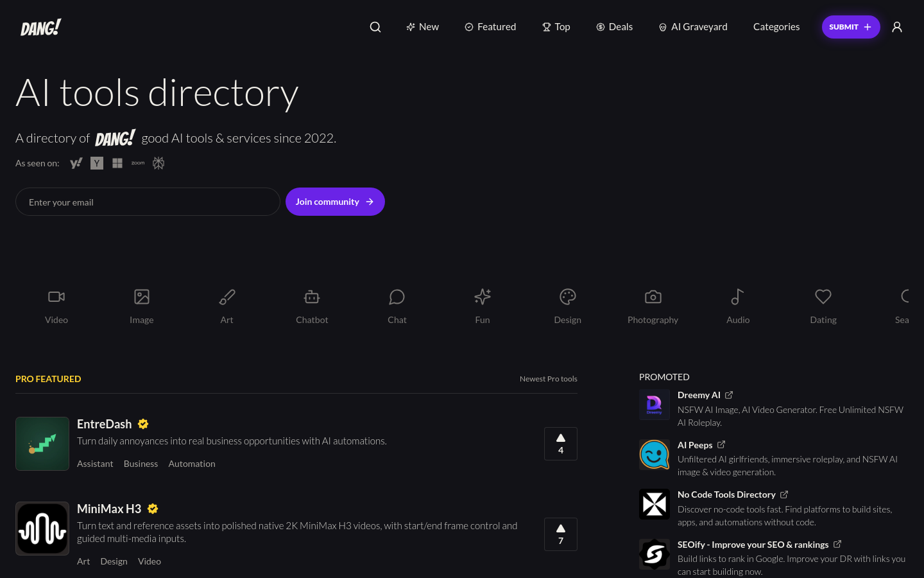Image resolution: width=924 pixels, height=578 pixels.
Task: Open the search magnifier icon
Action: click(375, 27)
